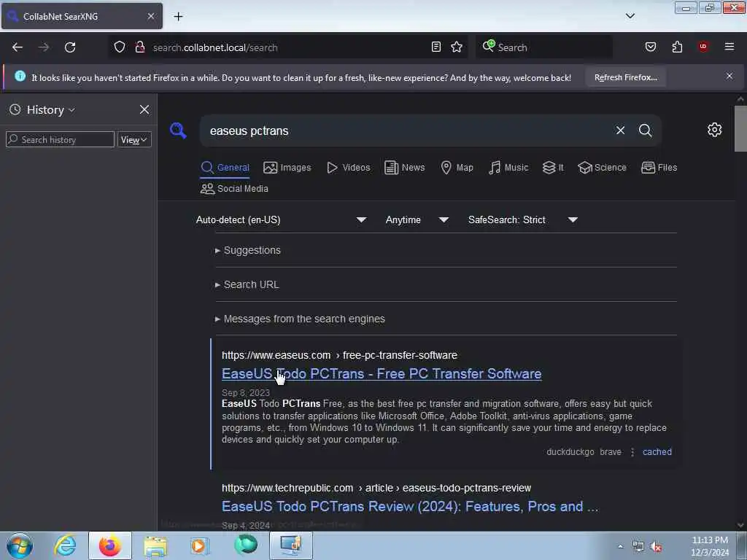
Task: Switch to the Science category
Action: 602,168
